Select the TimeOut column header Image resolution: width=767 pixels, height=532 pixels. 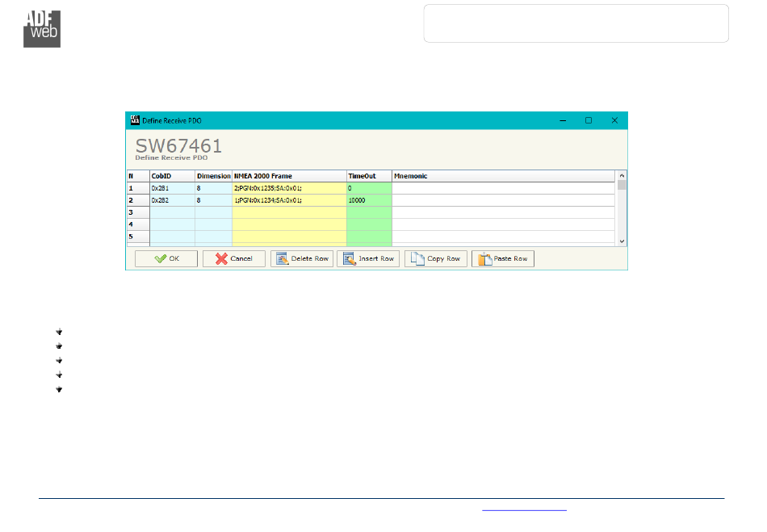click(x=369, y=176)
